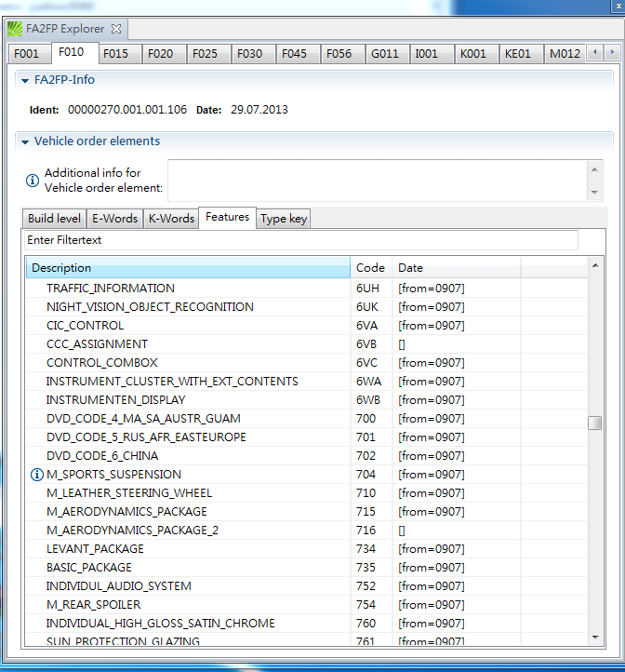
Task: Select the M_LEATHER_STEERING_WHEEL row
Action: tap(306, 493)
